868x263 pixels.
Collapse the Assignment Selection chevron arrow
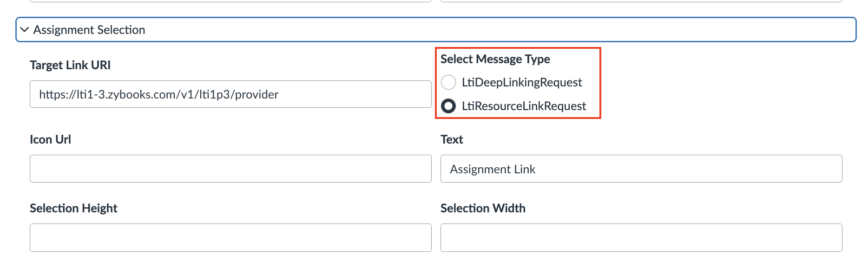25,30
